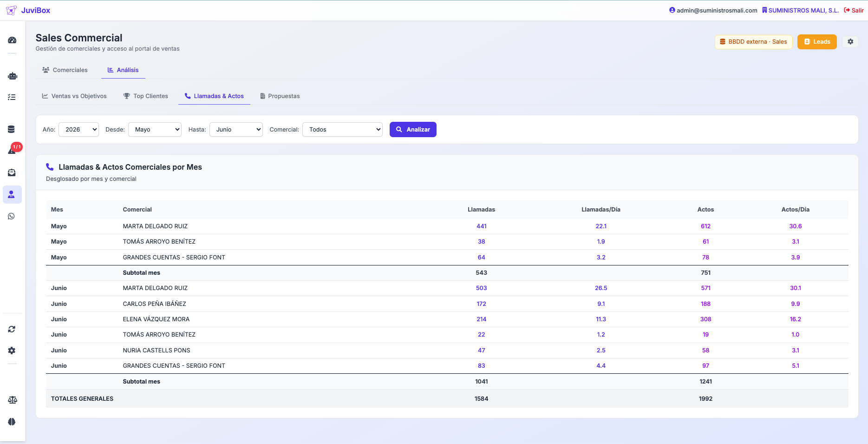Expand the Año dropdown showing 2026
Viewport: 868px width, 444px height.
(78, 130)
